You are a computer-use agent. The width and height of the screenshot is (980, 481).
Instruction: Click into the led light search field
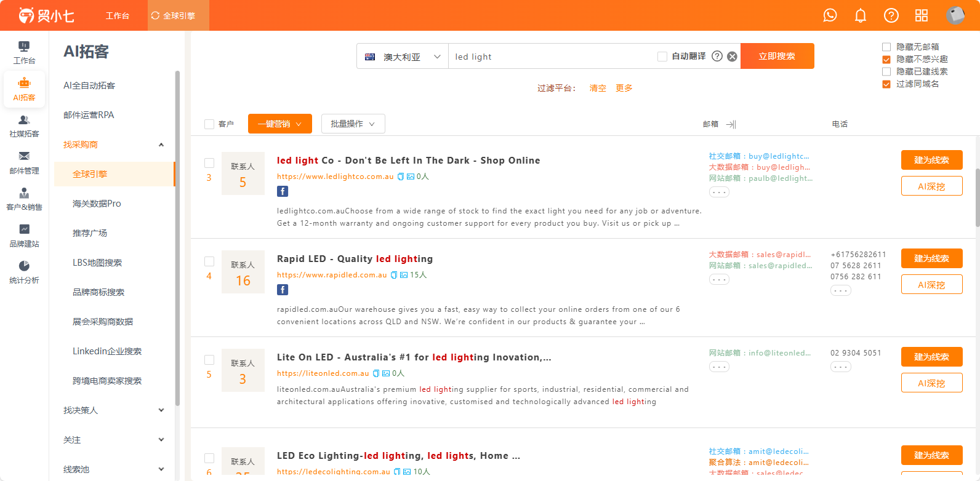coord(551,57)
